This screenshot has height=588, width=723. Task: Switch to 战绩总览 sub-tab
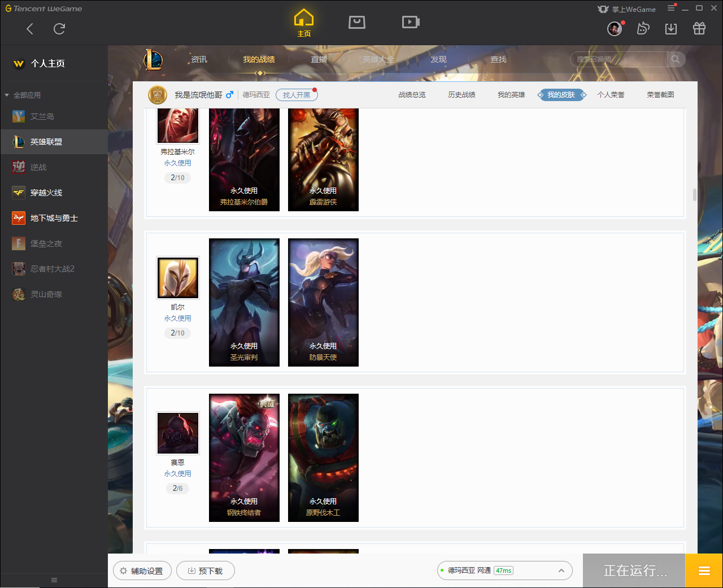(x=412, y=95)
